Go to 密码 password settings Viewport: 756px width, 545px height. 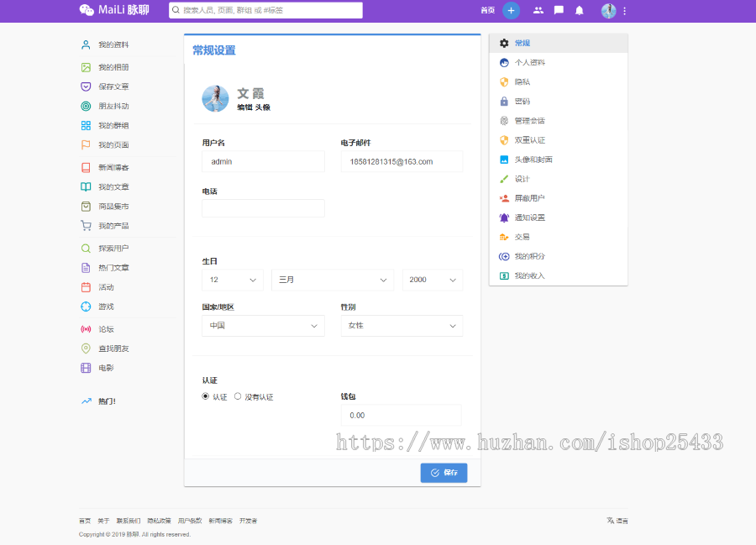(x=522, y=102)
